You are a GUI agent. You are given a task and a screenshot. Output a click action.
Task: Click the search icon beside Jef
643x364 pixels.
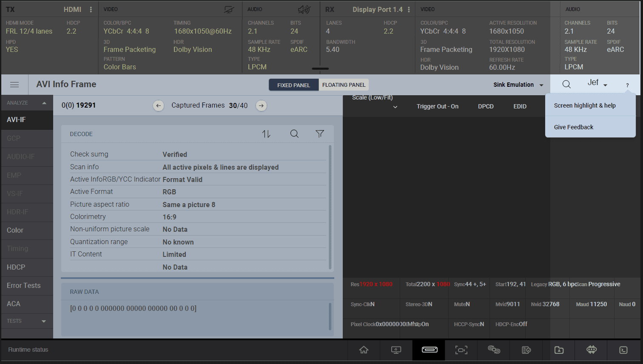pos(566,84)
